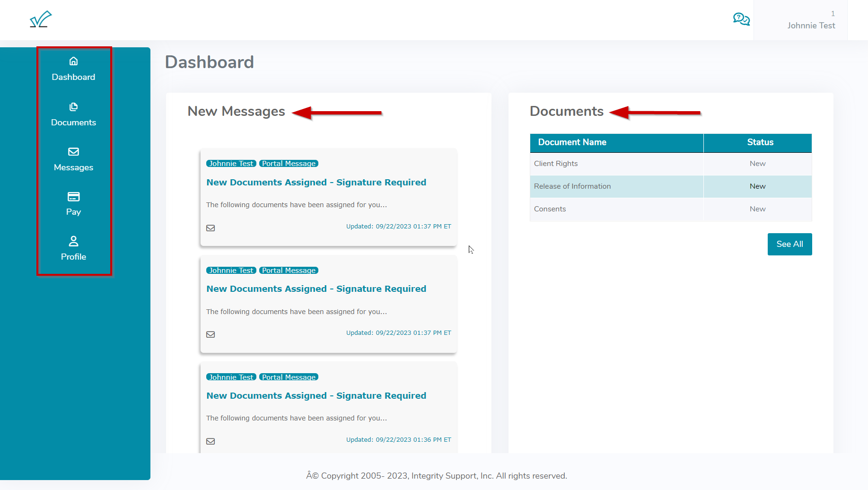Click Portal Message tag on first message
The height and width of the screenshot is (490, 868).
coord(289,164)
